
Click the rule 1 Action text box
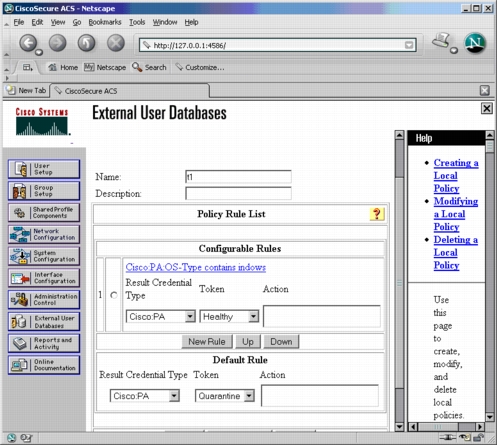(x=322, y=316)
